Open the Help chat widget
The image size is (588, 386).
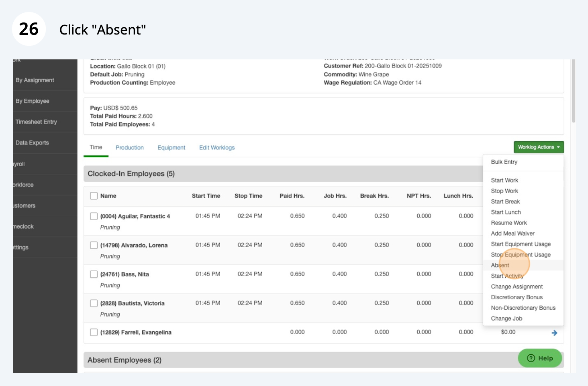(539, 358)
